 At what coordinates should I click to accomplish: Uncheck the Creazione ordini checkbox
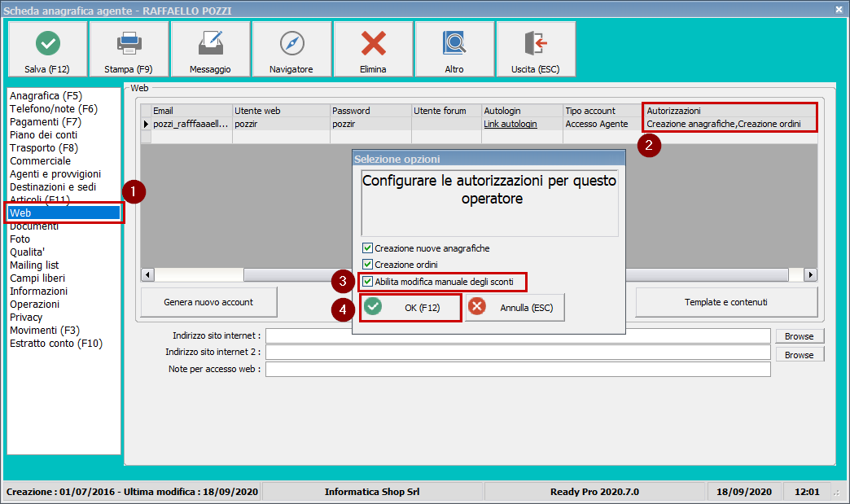click(x=367, y=265)
